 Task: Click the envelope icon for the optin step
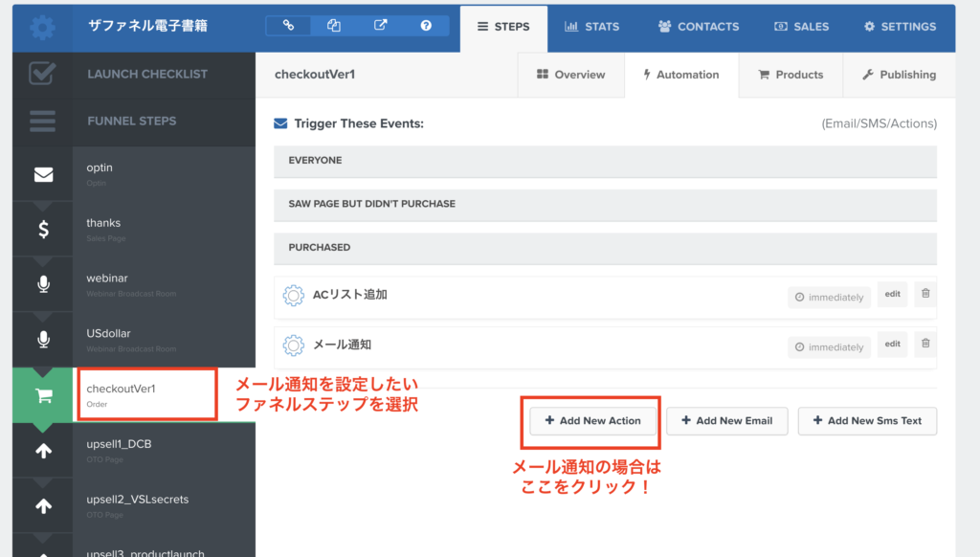[43, 174]
